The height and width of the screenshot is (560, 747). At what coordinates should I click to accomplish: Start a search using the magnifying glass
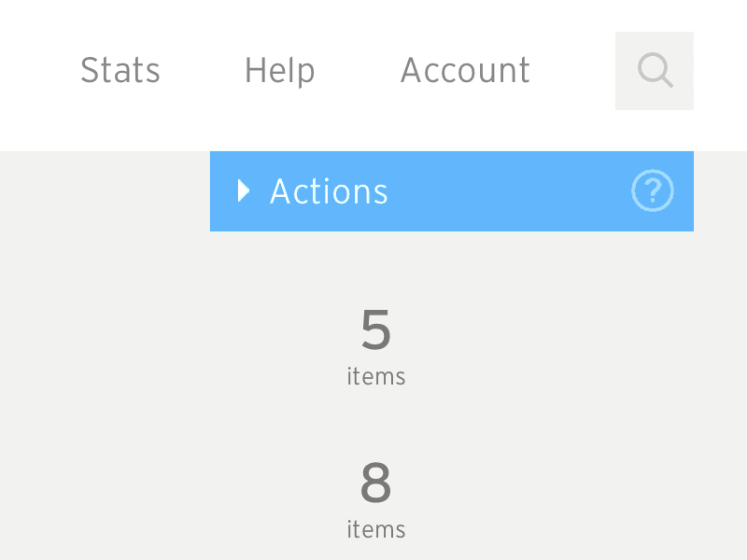click(x=655, y=70)
